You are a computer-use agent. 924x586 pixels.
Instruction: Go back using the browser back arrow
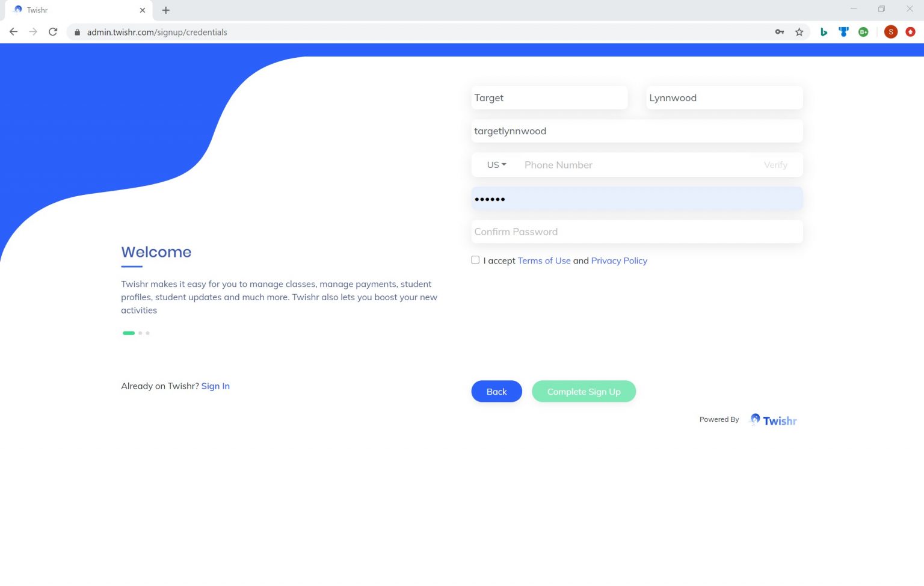click(13, 32)
